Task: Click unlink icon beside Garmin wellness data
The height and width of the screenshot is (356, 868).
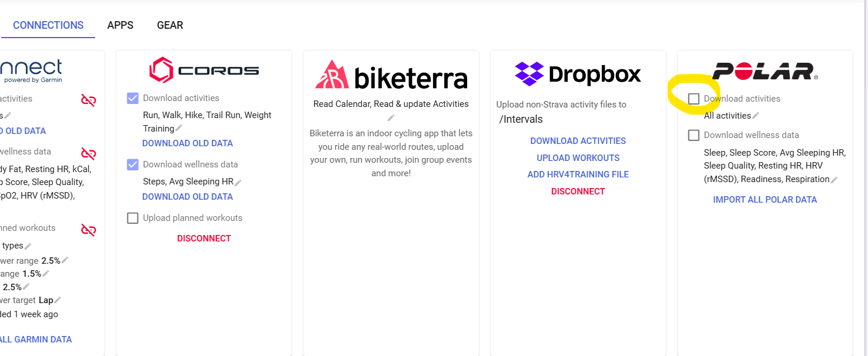Action: pyautogui.click(x=89, y=154)
